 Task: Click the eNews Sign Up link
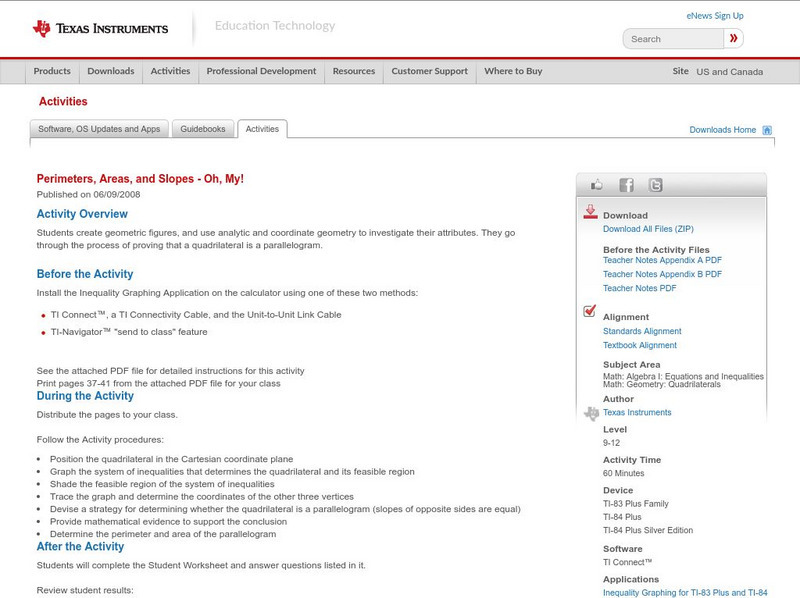715,16
